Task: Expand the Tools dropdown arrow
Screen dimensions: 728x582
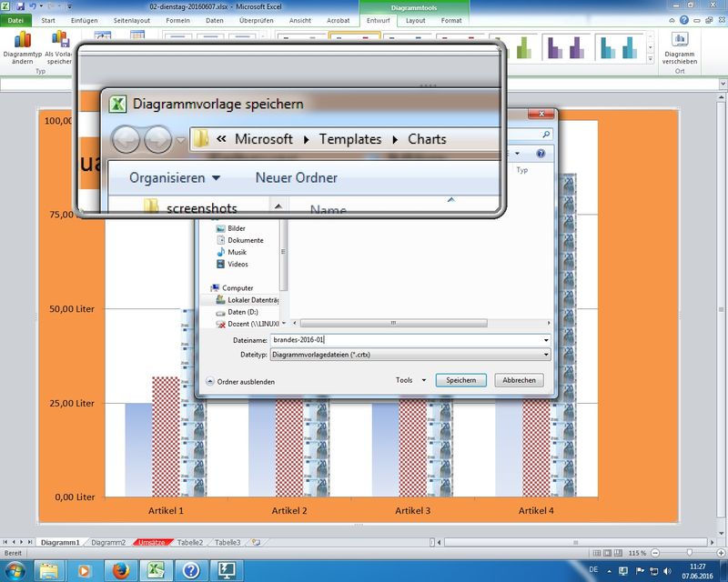Action: coord(424,381)
